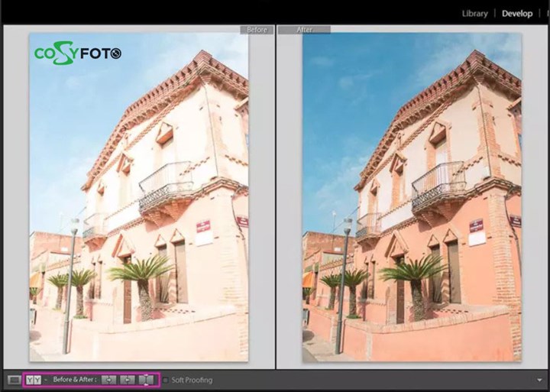Copy Before settings to After

(109, 380)
